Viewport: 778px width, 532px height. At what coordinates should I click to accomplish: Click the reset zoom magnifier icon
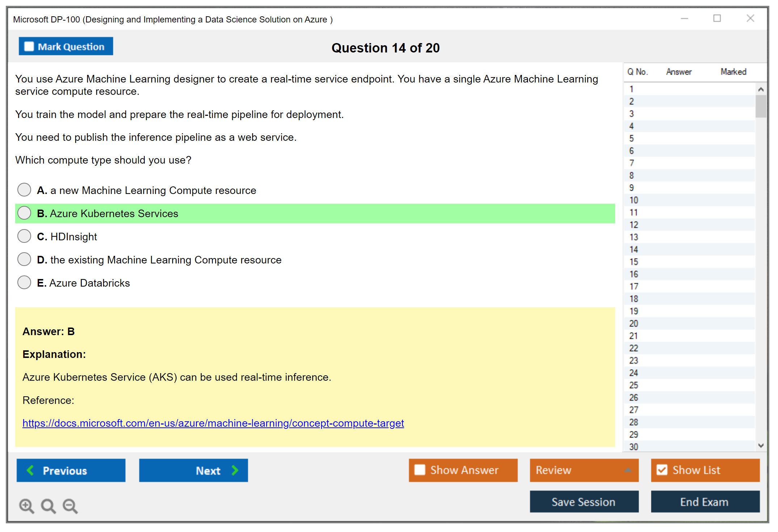[48, 506]
